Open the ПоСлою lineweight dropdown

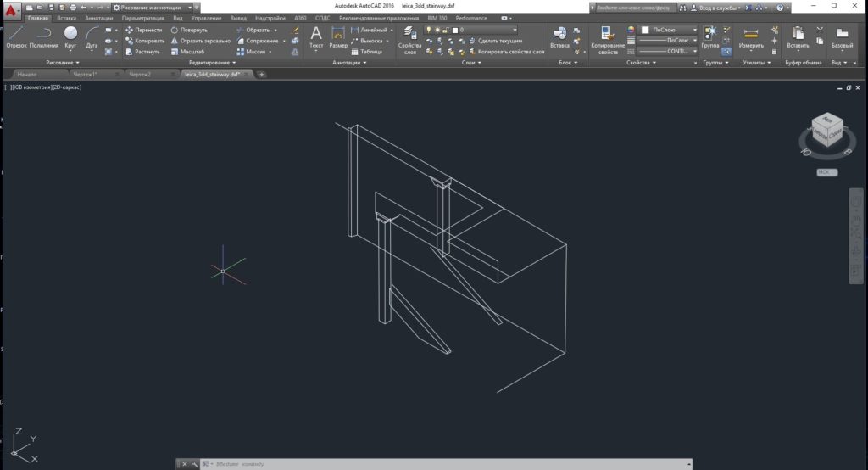pos(668,41)
